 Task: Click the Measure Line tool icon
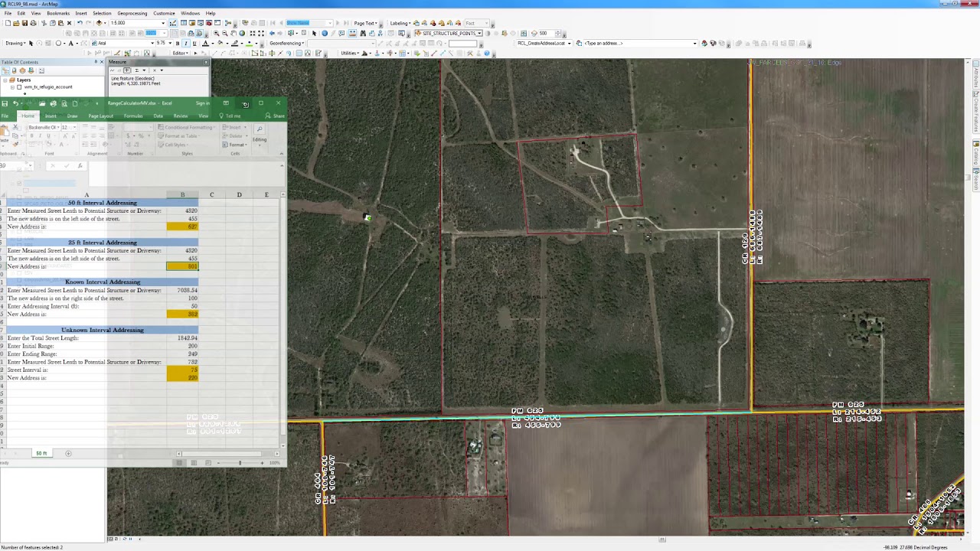113,70
